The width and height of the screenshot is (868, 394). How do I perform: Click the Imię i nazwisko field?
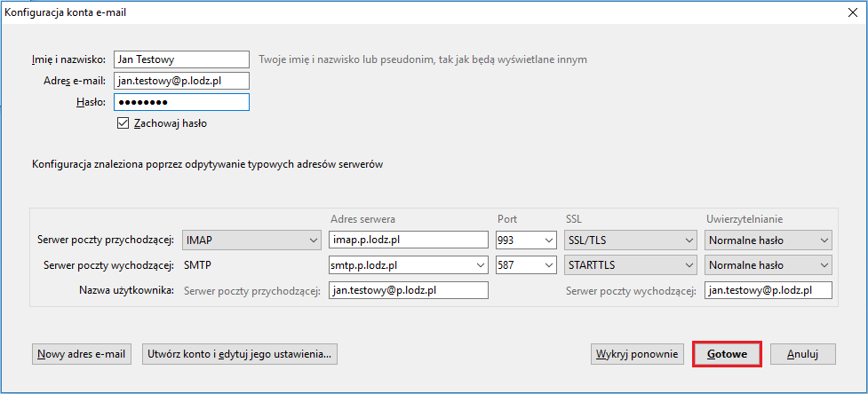tap(181, 59)
